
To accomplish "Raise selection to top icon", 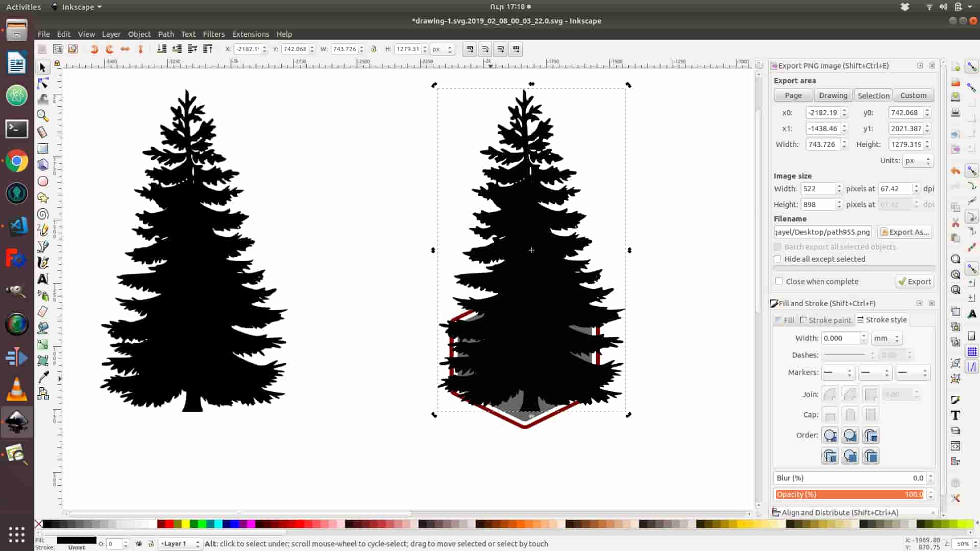I will tap(208, 49).
